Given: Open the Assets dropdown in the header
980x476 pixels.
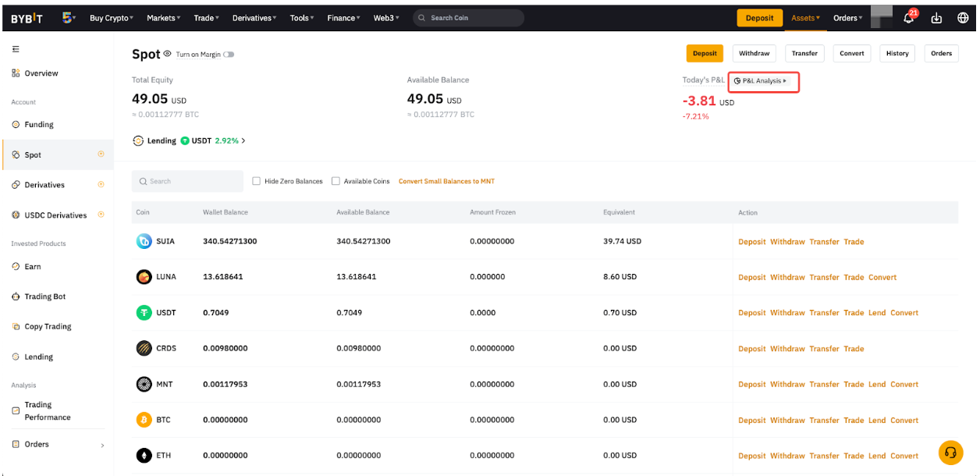Looking at the screenshot, I should (x=806, y=18).
